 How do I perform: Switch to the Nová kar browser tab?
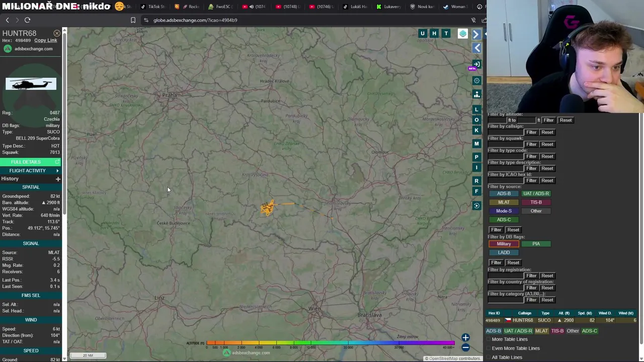422,7
